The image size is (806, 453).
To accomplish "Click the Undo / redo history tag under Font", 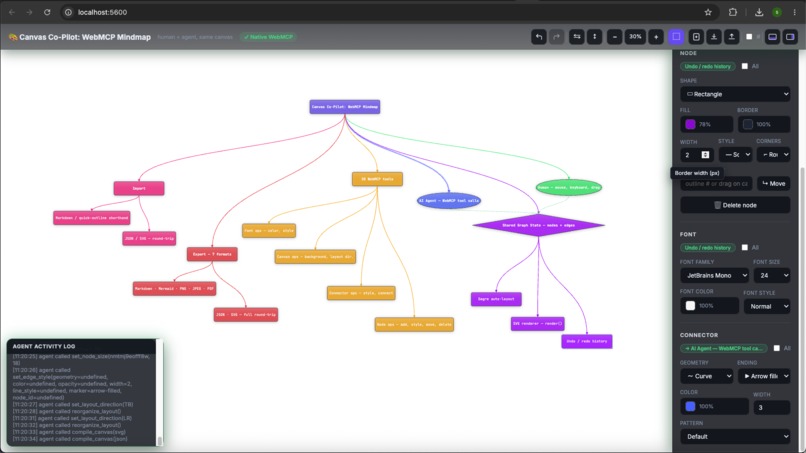I will 707,248.
